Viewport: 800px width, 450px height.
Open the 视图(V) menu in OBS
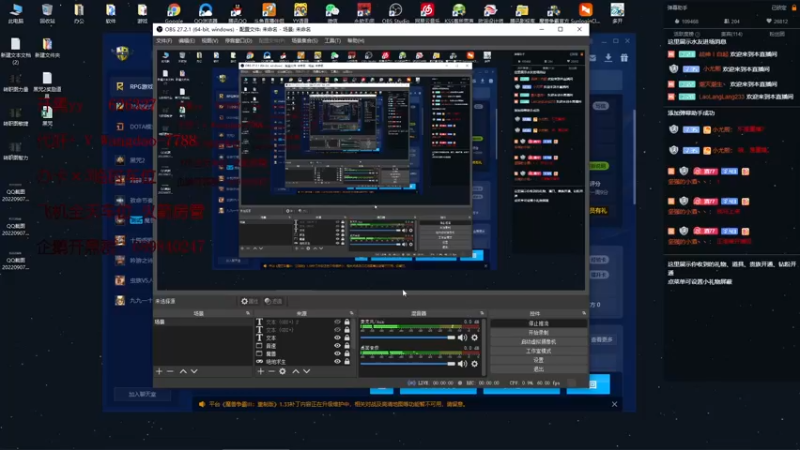210,40
